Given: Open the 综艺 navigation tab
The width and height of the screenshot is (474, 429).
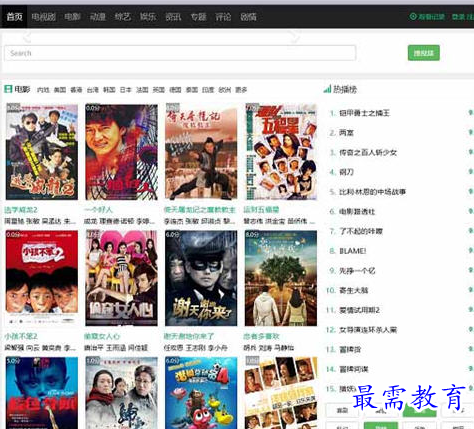Looking at the screenshot, I should (123, 17).
